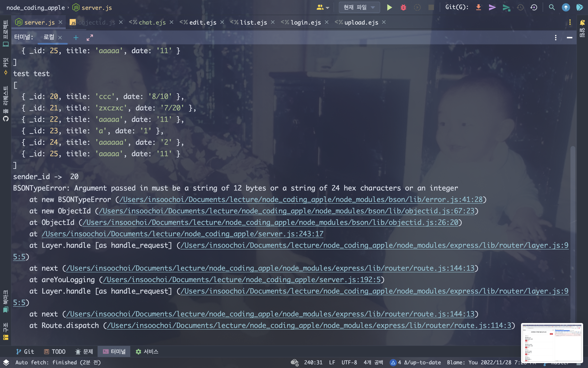
Task: Open the server.js:243:17 stack link
Action: [183, 234]
